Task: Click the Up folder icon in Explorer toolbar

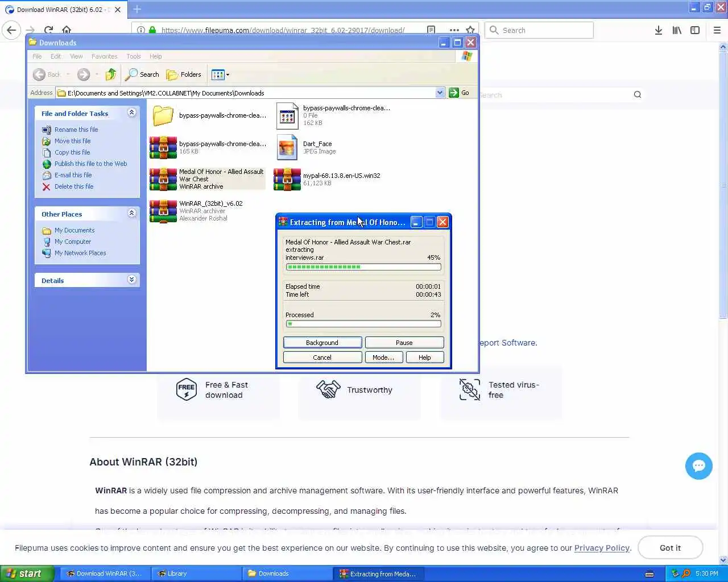Action: [111, 74]
